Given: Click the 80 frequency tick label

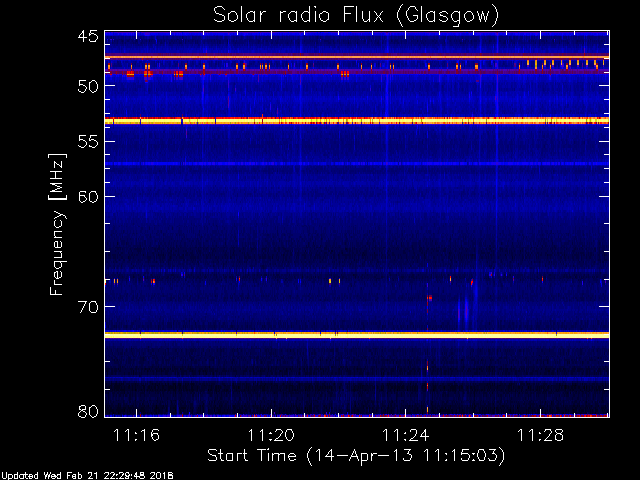Looking at the screenshot, I should (88, 411).
